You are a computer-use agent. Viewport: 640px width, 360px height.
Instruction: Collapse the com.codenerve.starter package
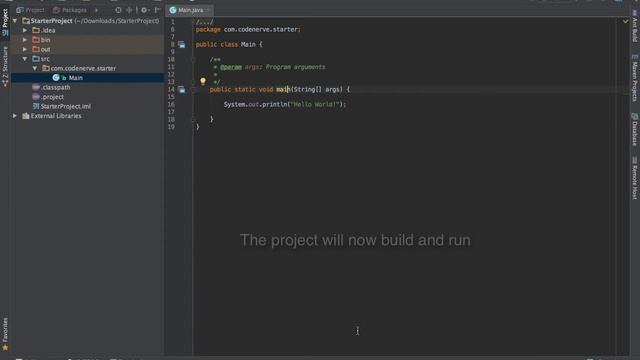pyautogui.click(x=35, y=68)
